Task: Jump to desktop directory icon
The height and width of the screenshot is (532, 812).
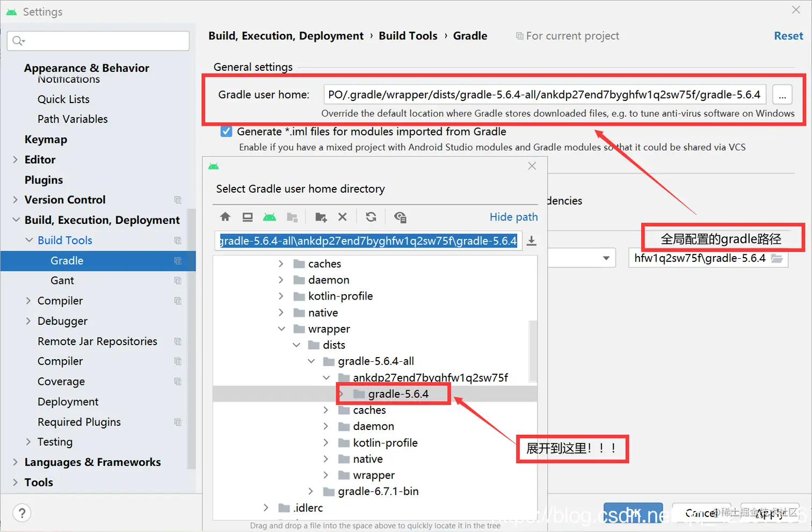Action: (x=248, y=217)
